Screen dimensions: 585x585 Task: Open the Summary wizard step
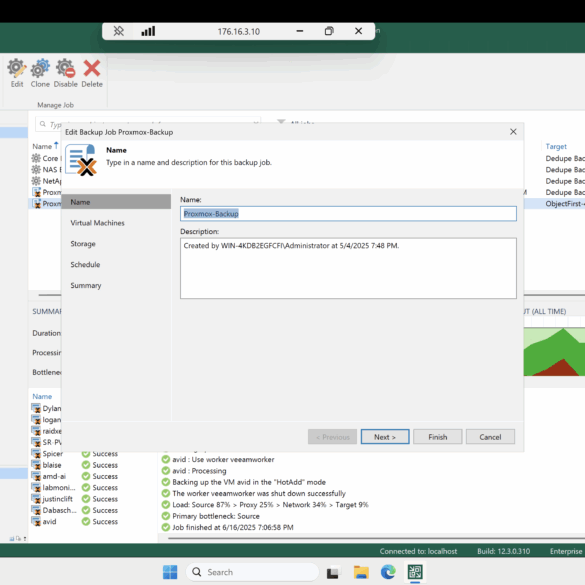(86, 285)
